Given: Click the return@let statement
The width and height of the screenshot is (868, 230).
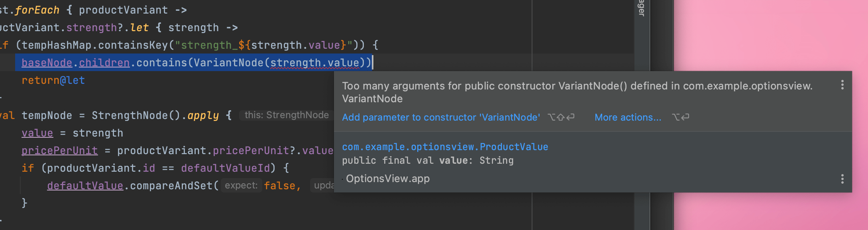Looking at the screenshot, I should (53, 80).
